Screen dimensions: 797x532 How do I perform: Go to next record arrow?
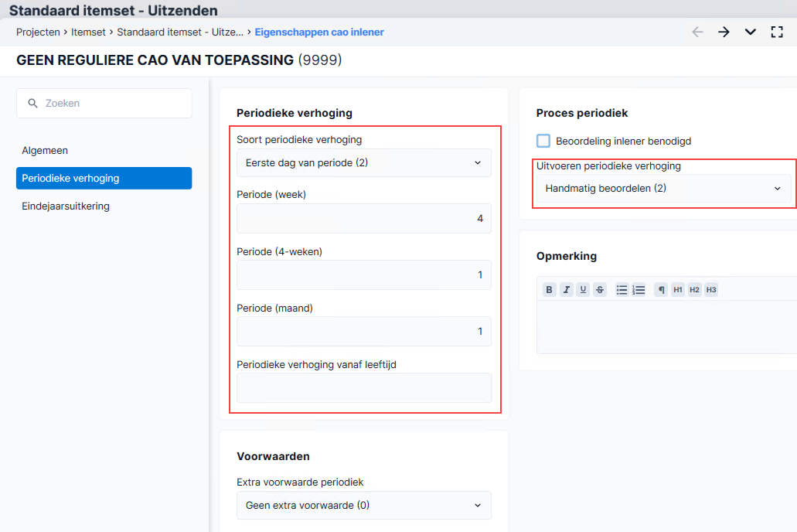click(724, 32)
